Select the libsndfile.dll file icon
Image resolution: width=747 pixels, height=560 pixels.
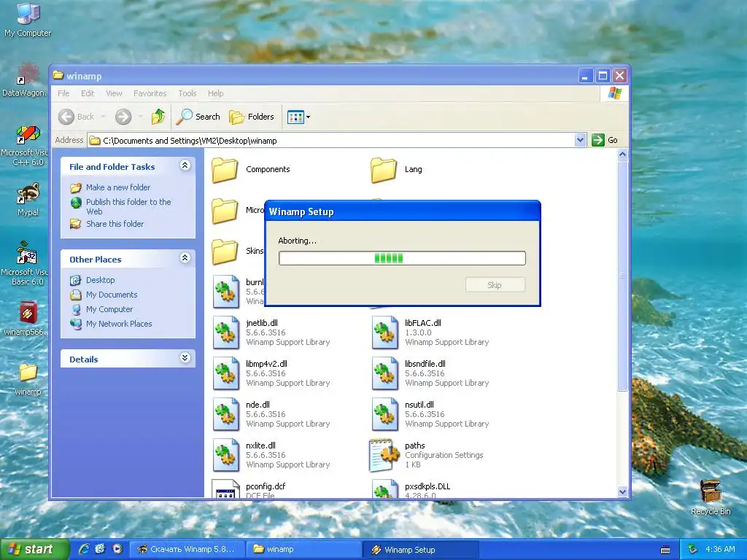384,373
